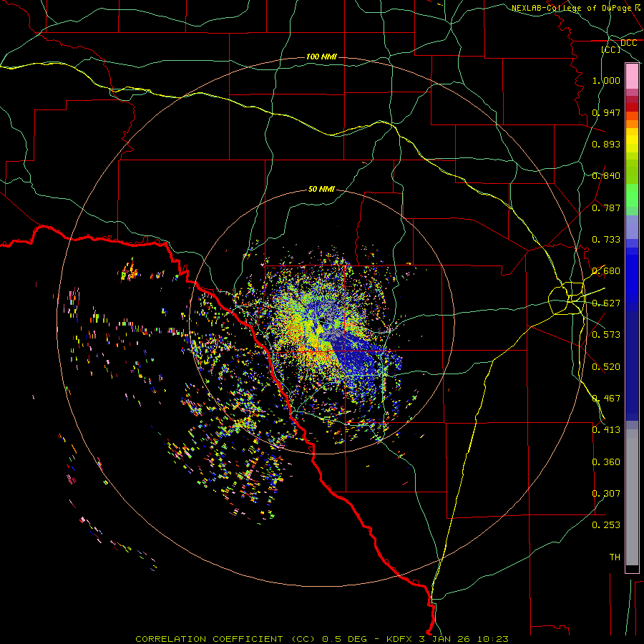Screen dimensions: 644x644
Task: Click the Correlation Coefficient KDFX caption text
Action: tap(322, 639)
